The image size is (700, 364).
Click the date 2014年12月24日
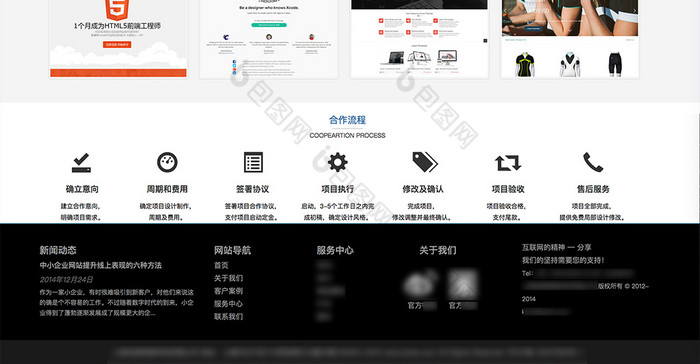[x=66, y=280]
